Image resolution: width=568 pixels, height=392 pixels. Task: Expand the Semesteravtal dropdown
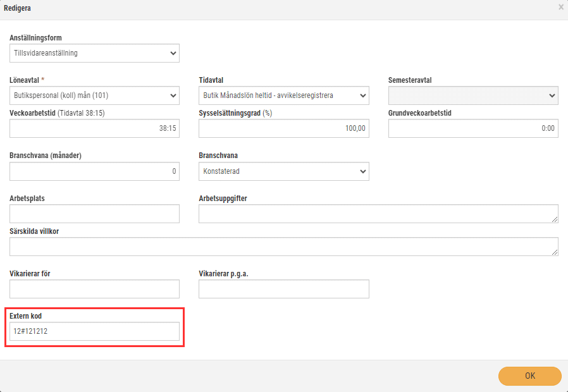tap(473, 95)
